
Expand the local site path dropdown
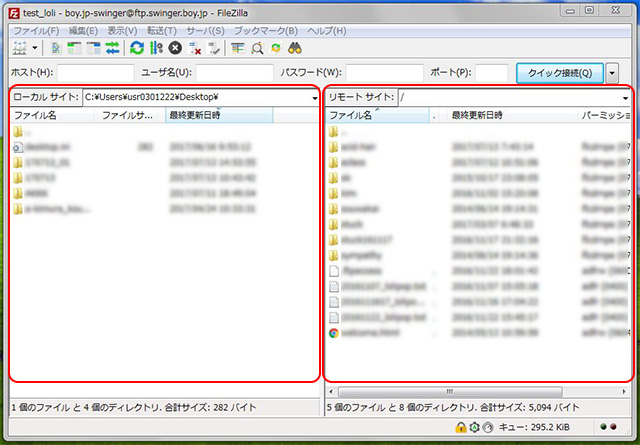[315, 98]
